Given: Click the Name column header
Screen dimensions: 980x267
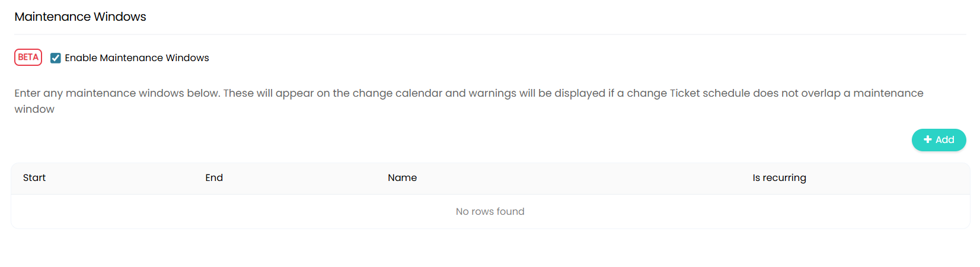Looking at the screenshot, I should tap(402, 177).
